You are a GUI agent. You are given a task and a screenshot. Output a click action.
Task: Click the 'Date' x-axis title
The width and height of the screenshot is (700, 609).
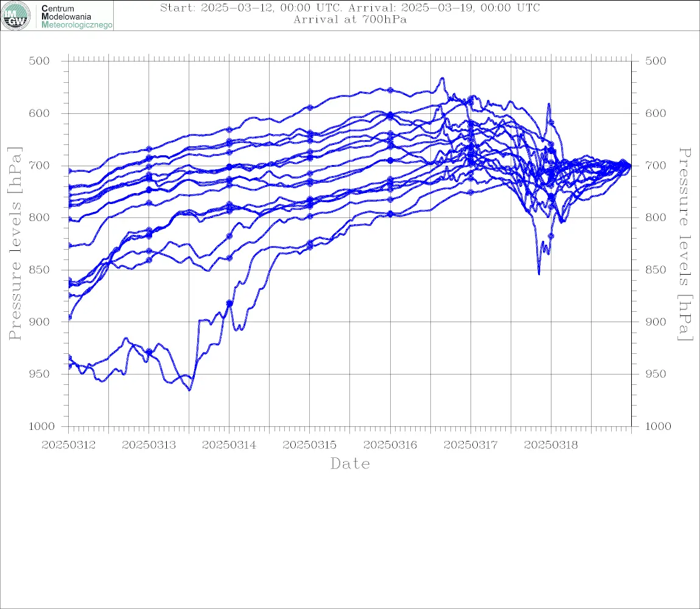[350, 464]
